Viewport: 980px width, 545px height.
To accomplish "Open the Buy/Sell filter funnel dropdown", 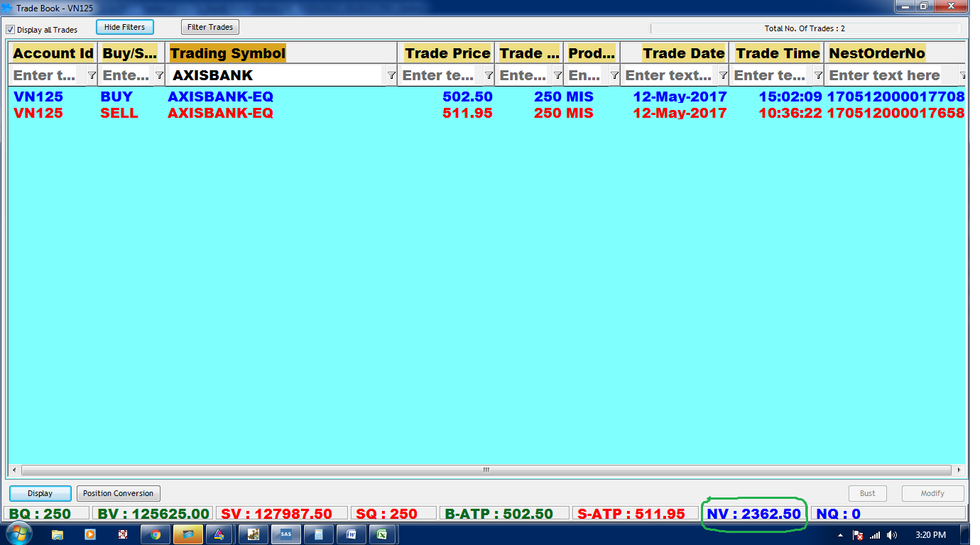I will 159,75.
